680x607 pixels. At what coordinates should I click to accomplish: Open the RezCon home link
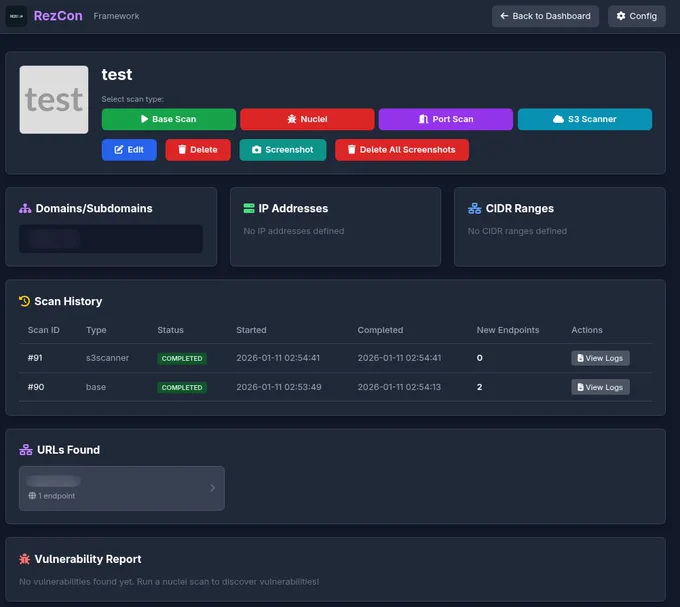tap(58, 16)
